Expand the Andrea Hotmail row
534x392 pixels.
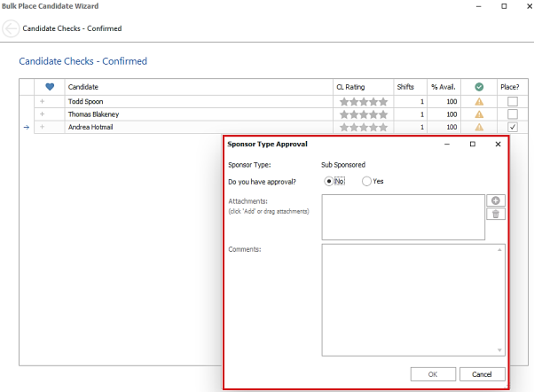pyautogui.click(x=43, y=127)
